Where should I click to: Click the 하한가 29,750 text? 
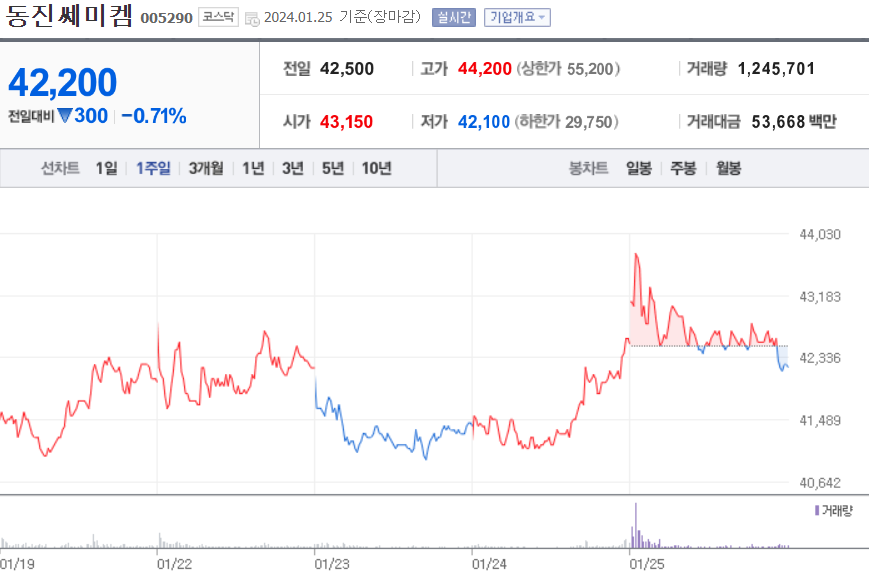(566, 122)
